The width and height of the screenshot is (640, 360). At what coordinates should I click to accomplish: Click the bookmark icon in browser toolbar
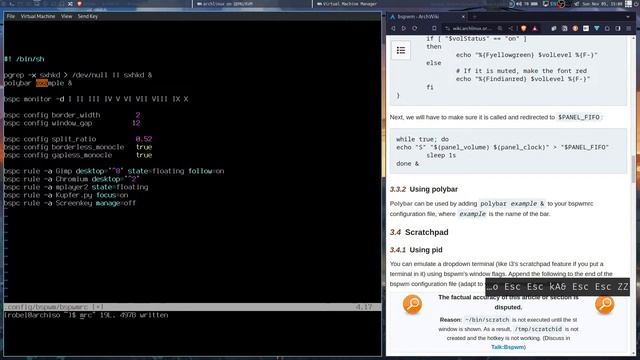(434, 29)
